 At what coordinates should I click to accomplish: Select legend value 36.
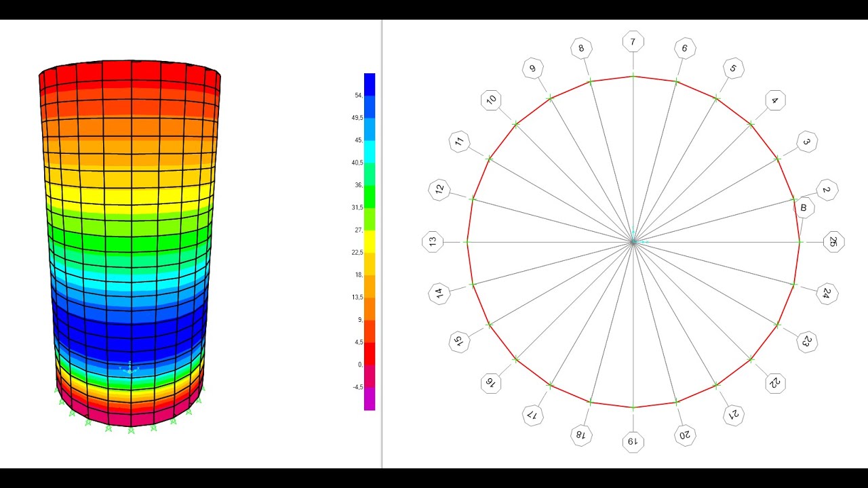[x=358, y=185]
